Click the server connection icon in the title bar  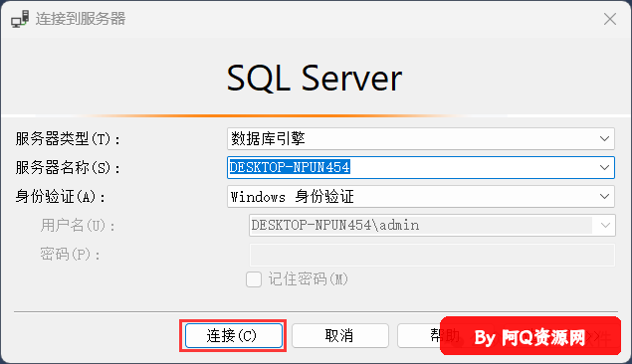[x=20, y=19]
